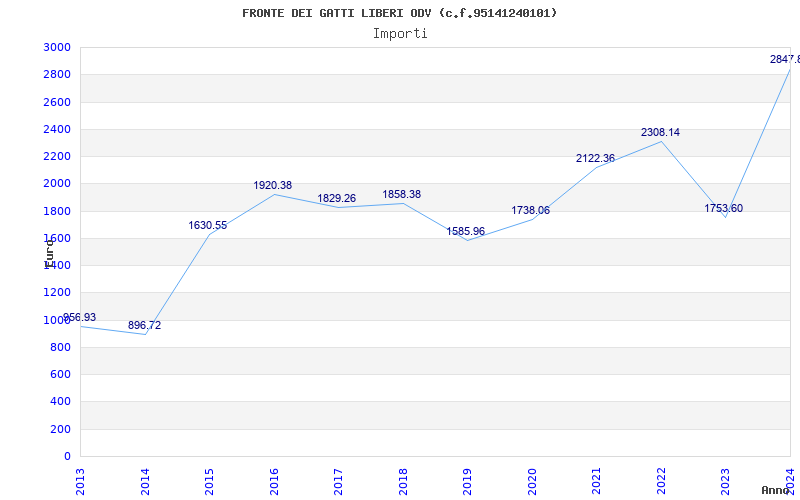The image size is (800, 500).
Task: Select data label 1920.38
Action: tap(272, 186)
